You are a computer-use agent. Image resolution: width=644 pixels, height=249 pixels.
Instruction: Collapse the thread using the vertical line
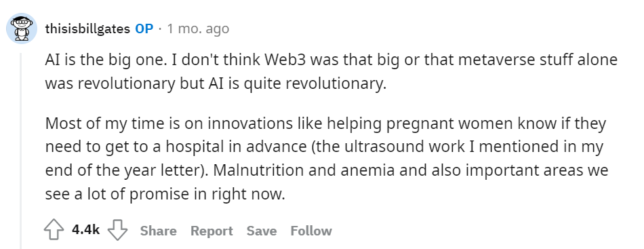(21, 151)
